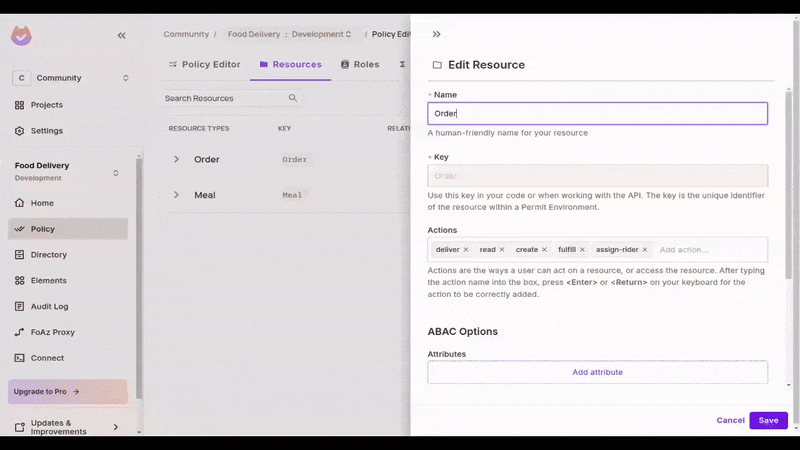Expand the Order resource row
This screenshot has height=450, width=800.
177,159
